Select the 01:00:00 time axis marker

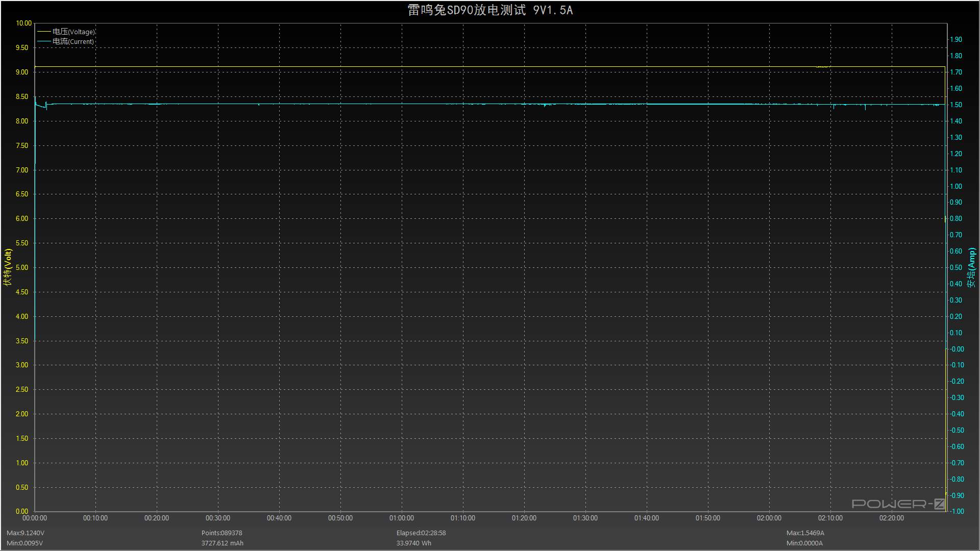(402, 518)
